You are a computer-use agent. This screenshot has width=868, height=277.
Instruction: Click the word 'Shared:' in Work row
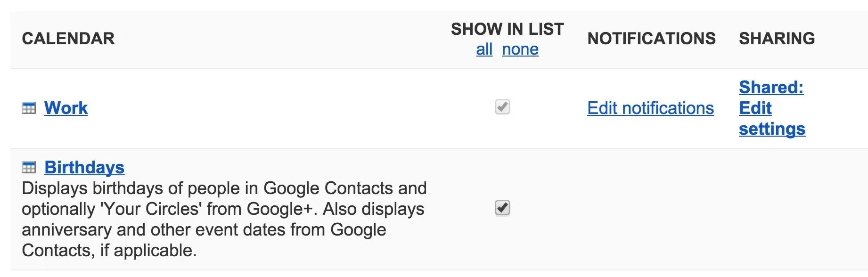coord(771,87)
